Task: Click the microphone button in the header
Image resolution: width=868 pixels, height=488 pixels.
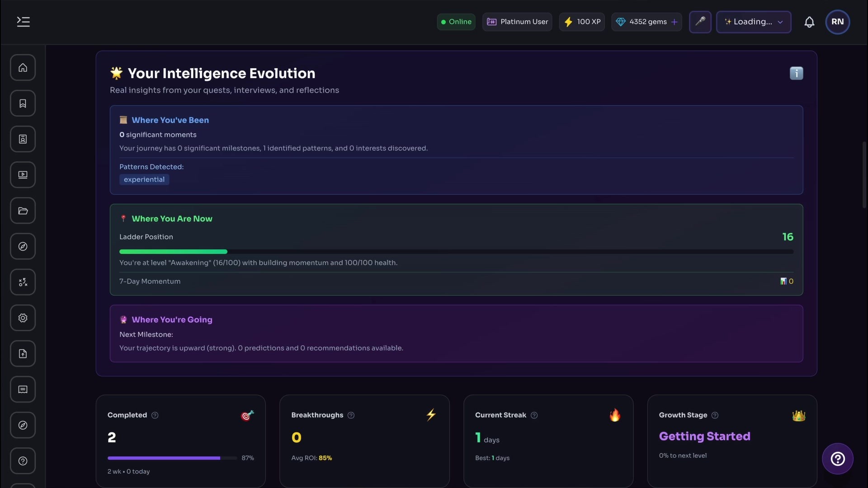Action: pos(700,22)
